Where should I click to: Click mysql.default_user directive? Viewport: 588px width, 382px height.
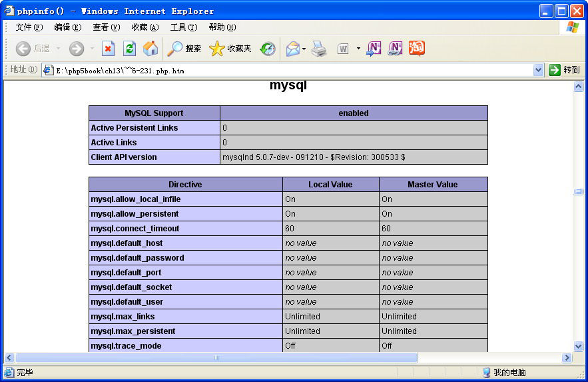[x=127, y=301]
